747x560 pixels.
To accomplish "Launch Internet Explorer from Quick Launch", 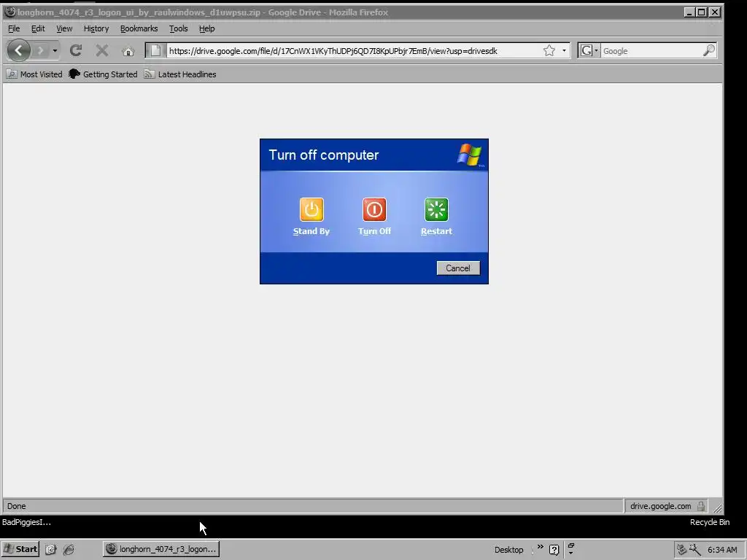I will pyautogui.click(x=69, y=550).
